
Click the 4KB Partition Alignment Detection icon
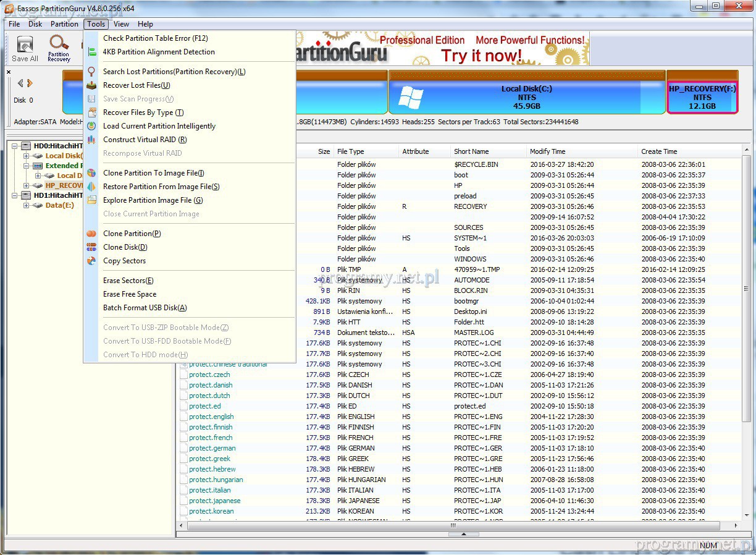(x=91, y=52)
